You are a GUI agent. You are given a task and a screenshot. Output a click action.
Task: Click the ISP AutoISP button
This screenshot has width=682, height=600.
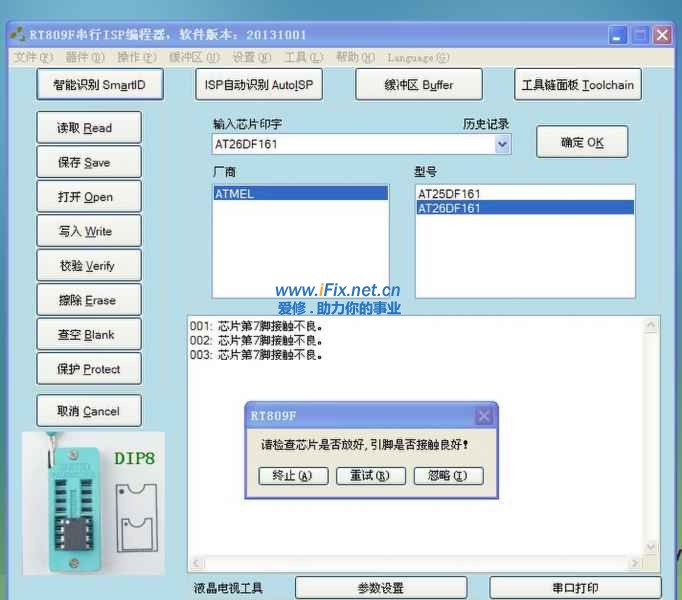click(x=258, y=85)
